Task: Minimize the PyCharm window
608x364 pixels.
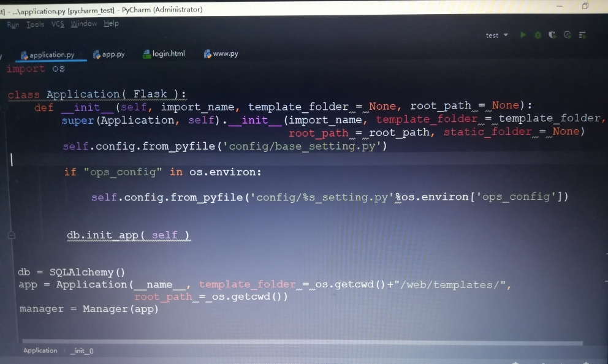Action: point(560,6)
